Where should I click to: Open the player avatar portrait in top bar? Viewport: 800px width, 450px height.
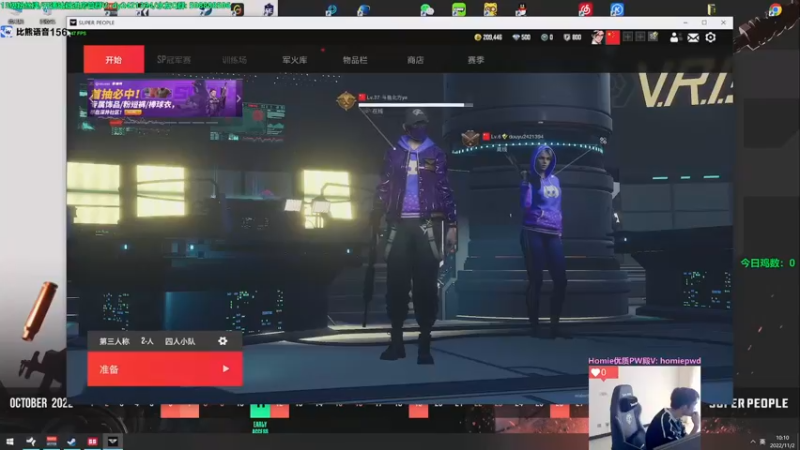[x=597, y=37]
